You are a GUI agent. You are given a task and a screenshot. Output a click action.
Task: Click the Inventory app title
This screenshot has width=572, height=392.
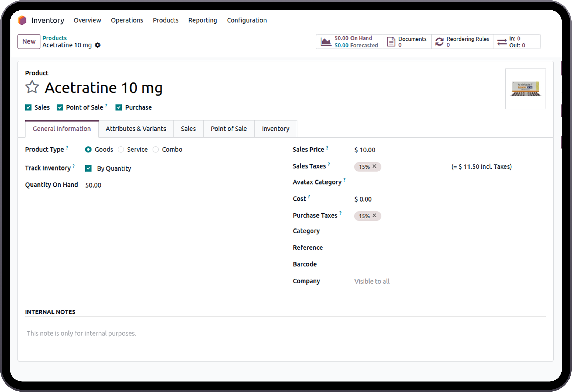pyautogui.click(x=48, y=20)
